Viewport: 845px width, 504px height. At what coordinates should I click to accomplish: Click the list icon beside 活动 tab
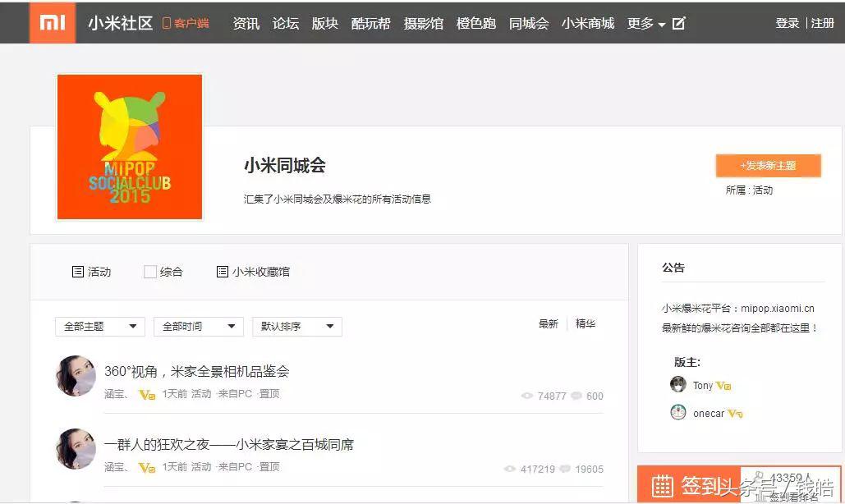coord(77,272)
